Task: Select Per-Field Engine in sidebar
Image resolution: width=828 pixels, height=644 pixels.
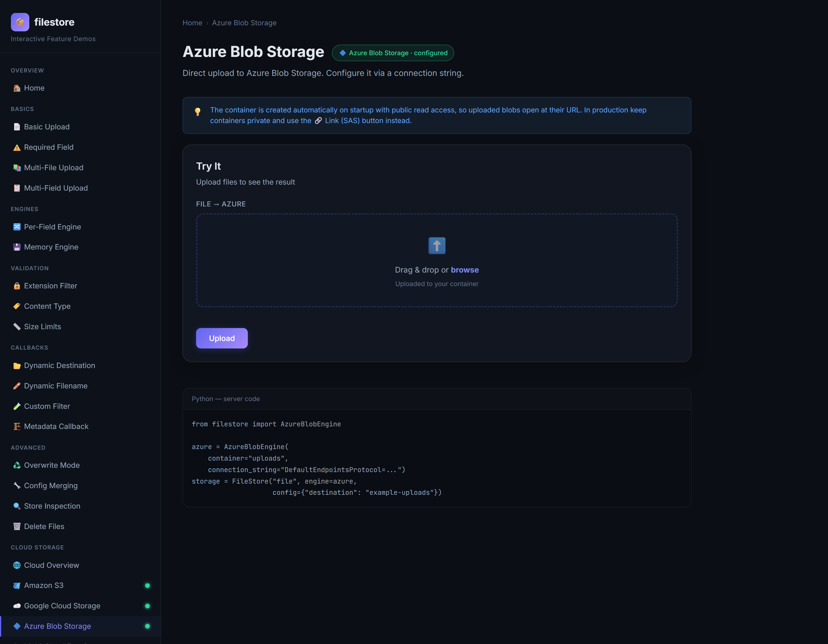Action: (x=80, y=227)
